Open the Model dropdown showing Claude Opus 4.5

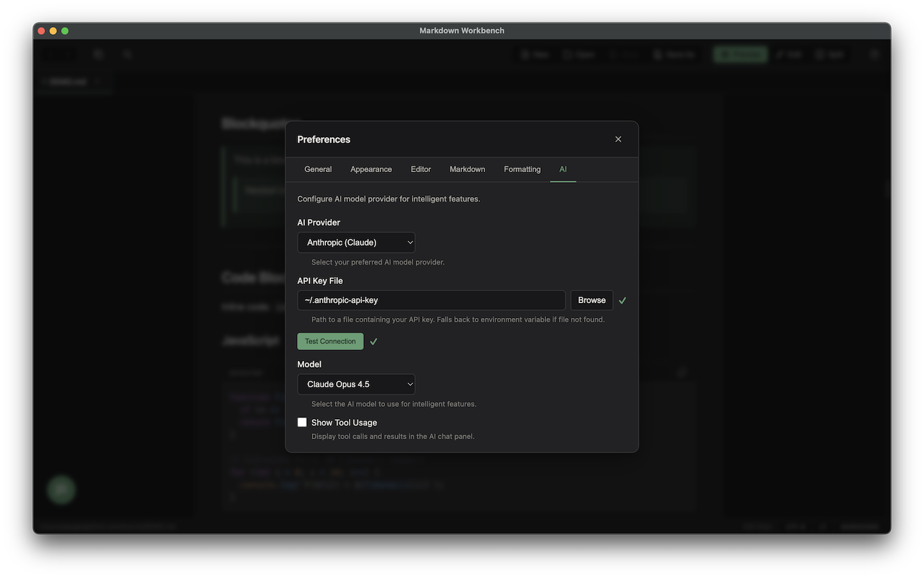356,384
